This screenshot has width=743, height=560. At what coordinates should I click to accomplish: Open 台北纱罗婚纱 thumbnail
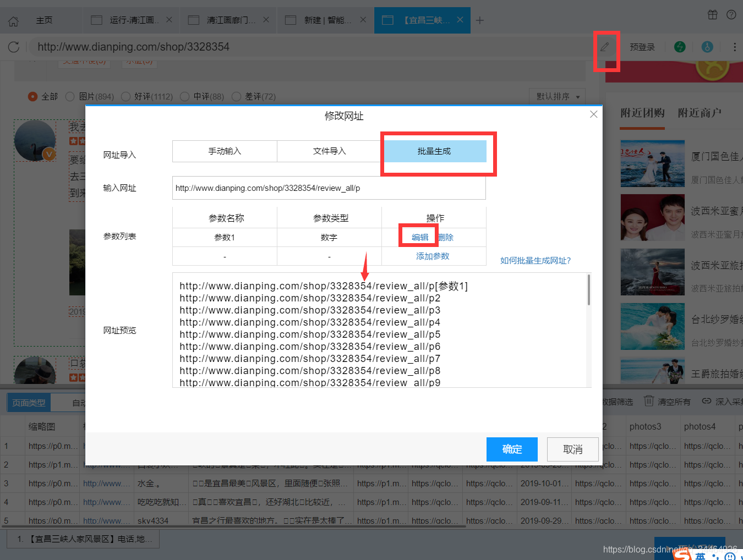[653, 326]
